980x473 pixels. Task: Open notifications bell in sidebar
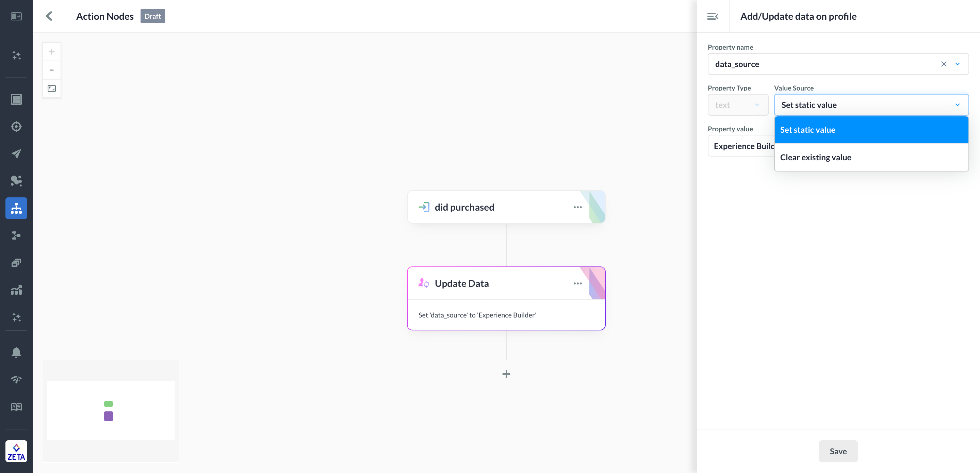[16, 353]
